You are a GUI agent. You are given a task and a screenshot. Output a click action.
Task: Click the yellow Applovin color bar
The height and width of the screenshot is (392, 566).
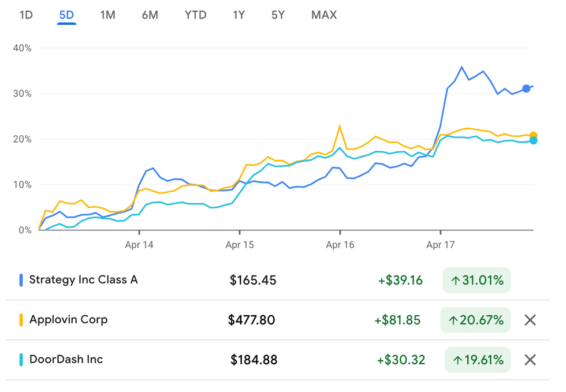click(x=22, y=319)
